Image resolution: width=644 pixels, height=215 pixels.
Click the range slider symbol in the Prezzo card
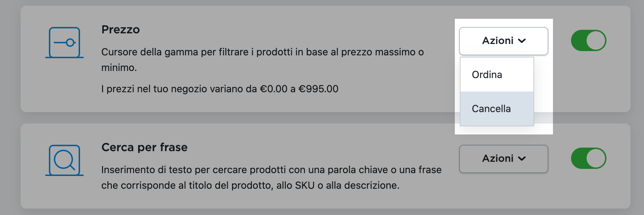coord(65,43)
